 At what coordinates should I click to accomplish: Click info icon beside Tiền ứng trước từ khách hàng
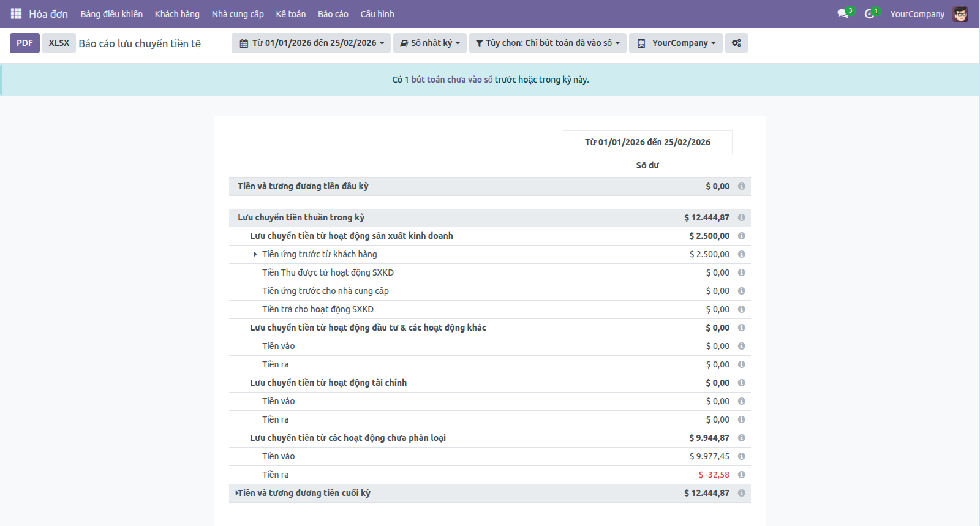pyautogui.click(x=741, y=254)
